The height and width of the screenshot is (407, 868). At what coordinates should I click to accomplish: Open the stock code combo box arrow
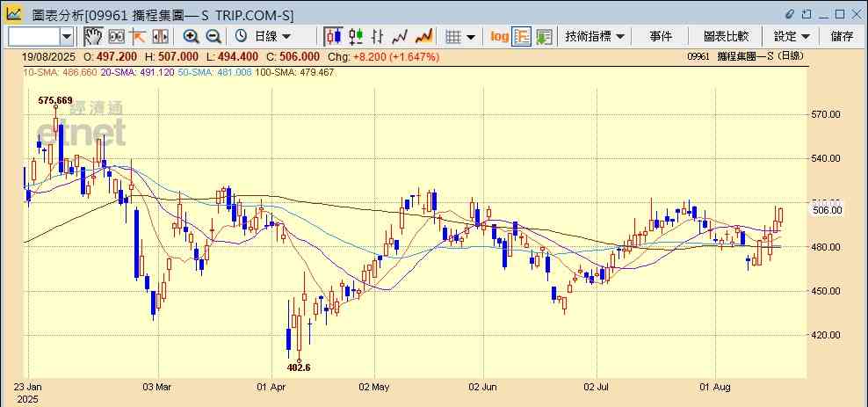pyautogui.click(x=67, y=37)
